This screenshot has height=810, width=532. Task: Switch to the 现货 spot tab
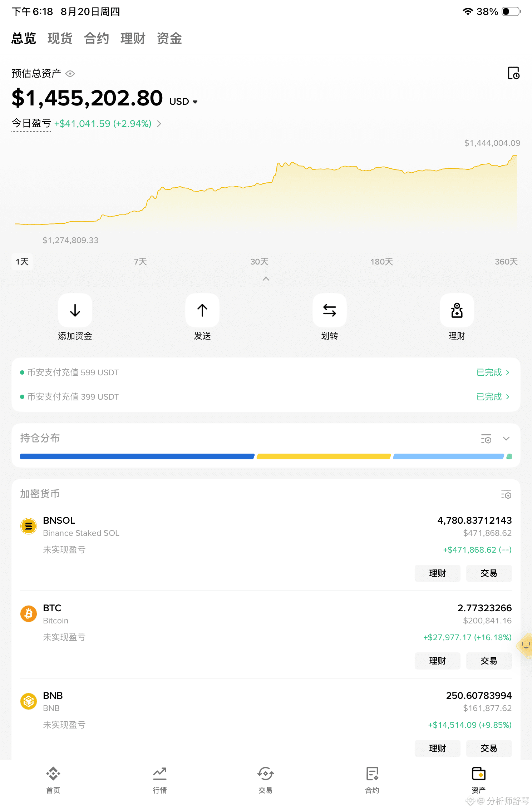pyautogui.click(x=60, y=38)
